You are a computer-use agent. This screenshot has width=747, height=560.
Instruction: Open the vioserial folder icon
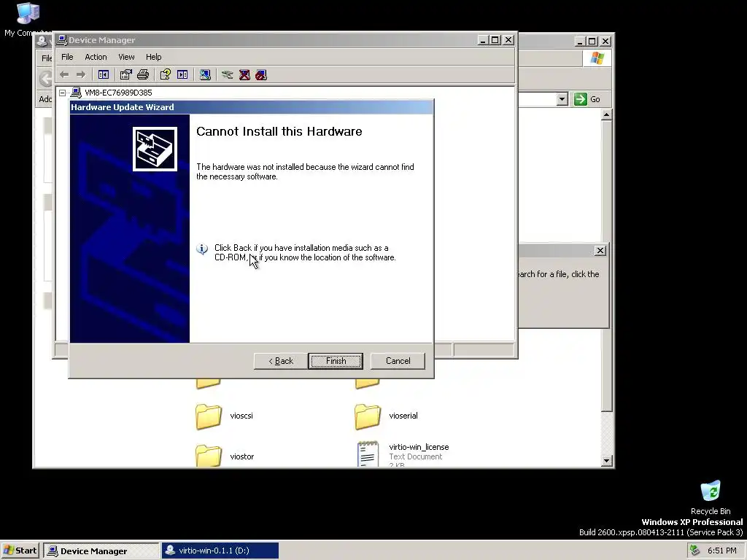click(x=368, y=416)
